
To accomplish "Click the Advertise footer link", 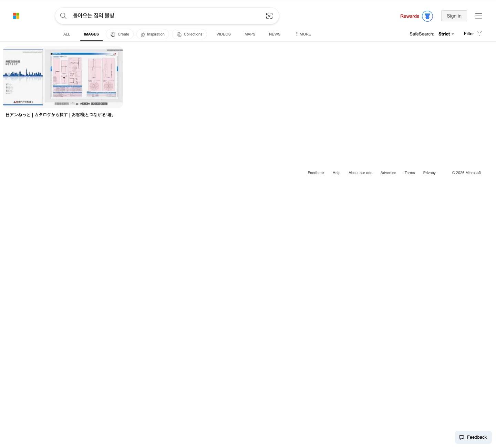I will pyautogui.click(x=388, y=173).
